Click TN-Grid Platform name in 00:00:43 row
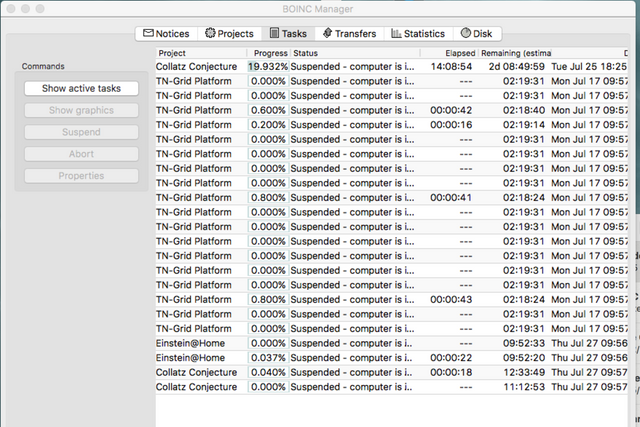The width and height of the screenshot is (640, 427). (x=193, y=300)
